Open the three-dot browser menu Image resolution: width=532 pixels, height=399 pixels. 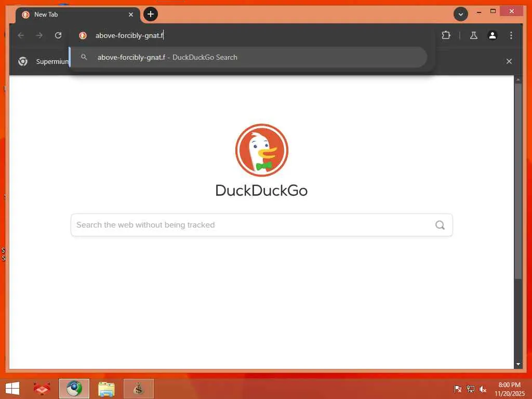tap(511, 35)
